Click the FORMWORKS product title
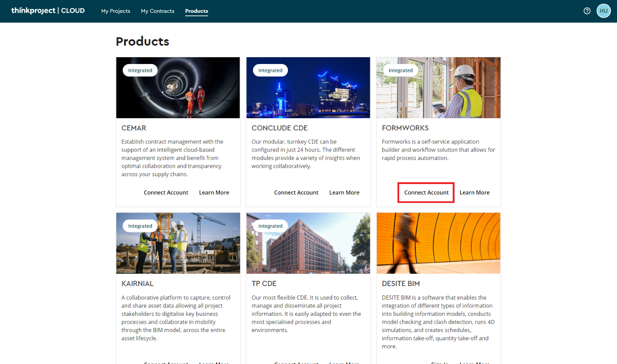Screen dimensions: 617x364 (405, 128)
